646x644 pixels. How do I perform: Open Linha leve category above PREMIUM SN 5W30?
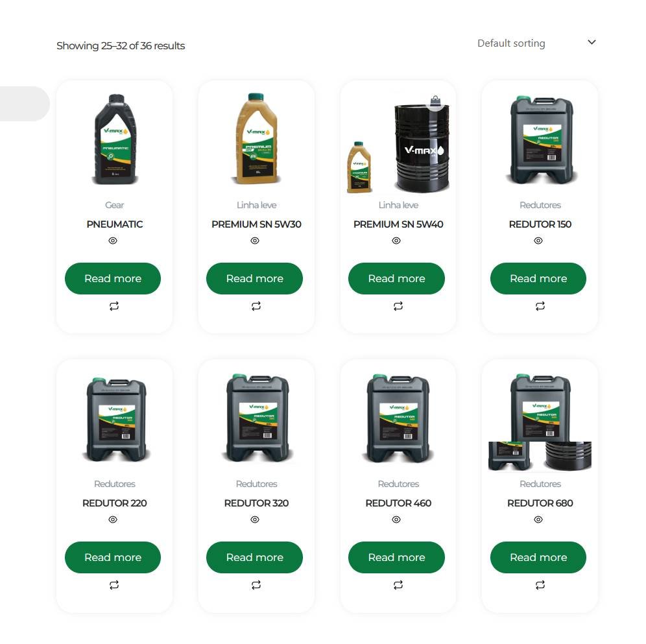(256, 205)
